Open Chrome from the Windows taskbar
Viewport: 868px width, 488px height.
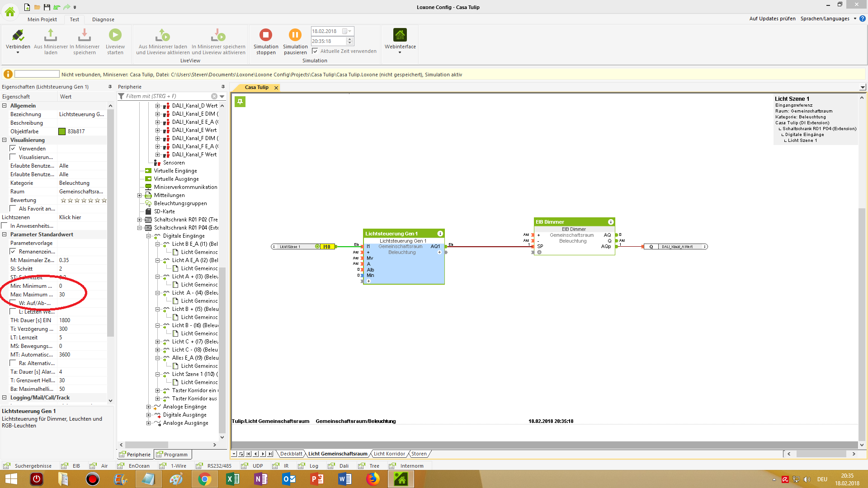click(204, 479)
